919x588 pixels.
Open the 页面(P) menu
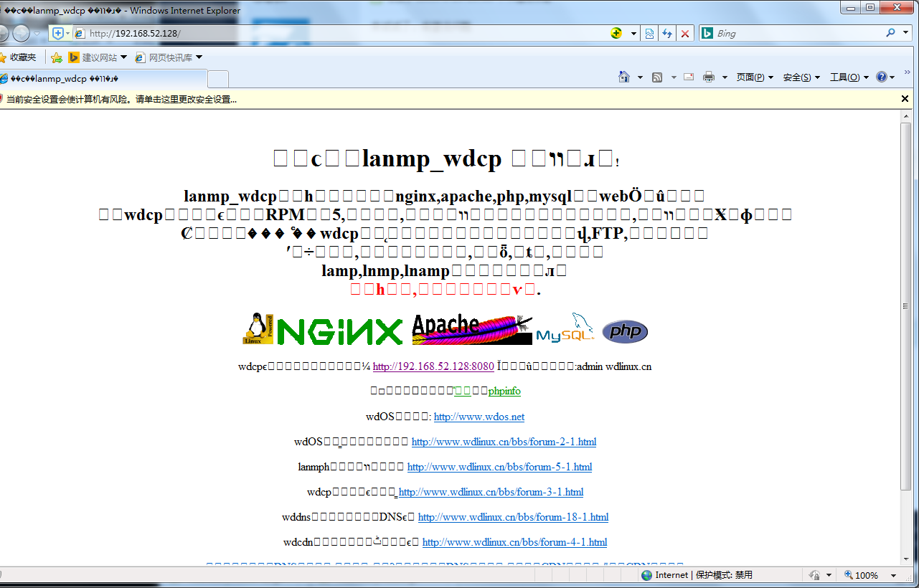(754, 77)
